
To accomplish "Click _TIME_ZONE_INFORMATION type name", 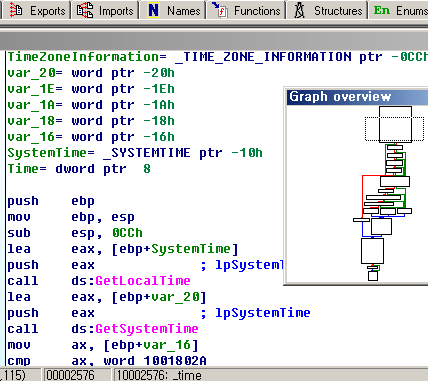I will click(x=263, y=57).
